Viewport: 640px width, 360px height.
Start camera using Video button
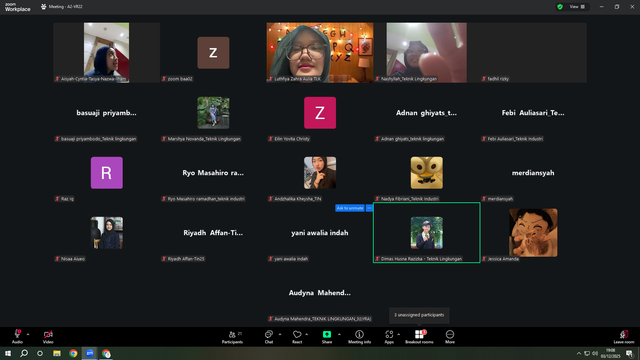point(48,336)
